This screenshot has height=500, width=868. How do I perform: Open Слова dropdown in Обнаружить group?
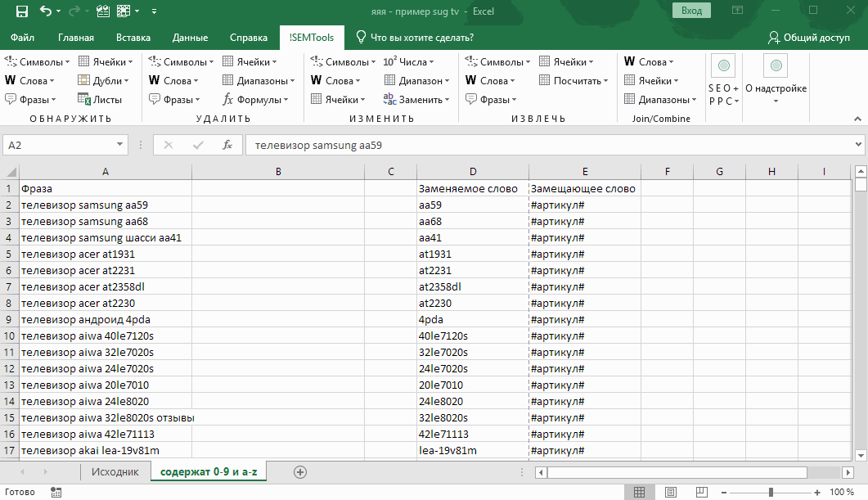pos(30,81)
